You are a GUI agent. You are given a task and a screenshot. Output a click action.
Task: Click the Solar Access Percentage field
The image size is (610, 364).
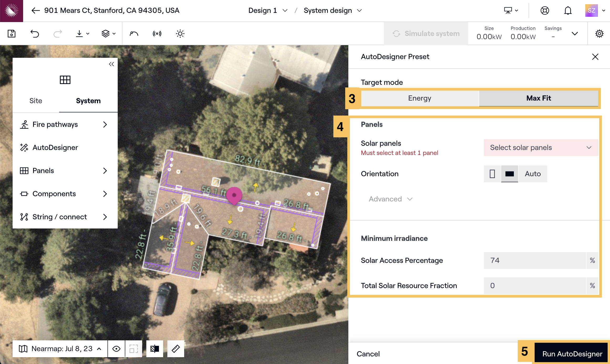[535, 261]
